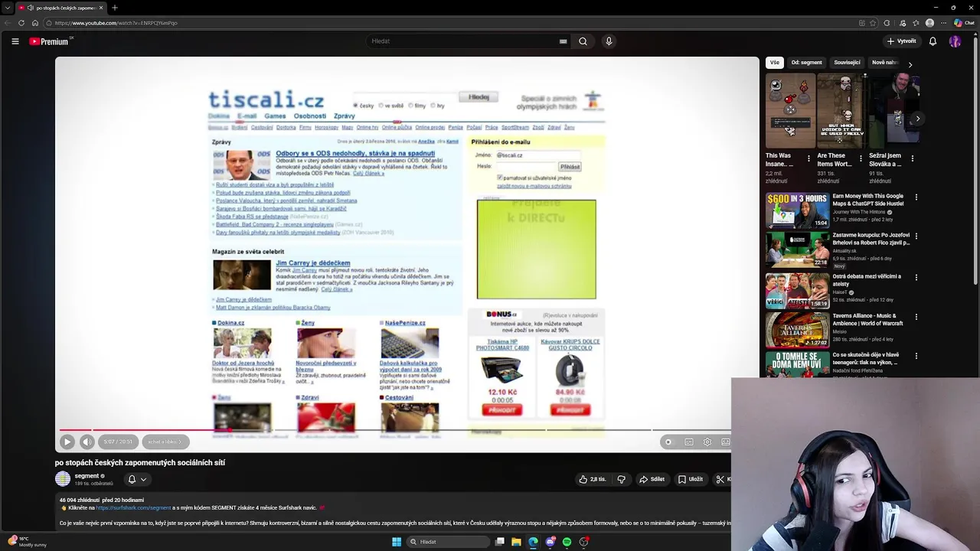Open the on-screen keyboard in search box
This screenshot has width=980, height=551.
coord(563,41)
